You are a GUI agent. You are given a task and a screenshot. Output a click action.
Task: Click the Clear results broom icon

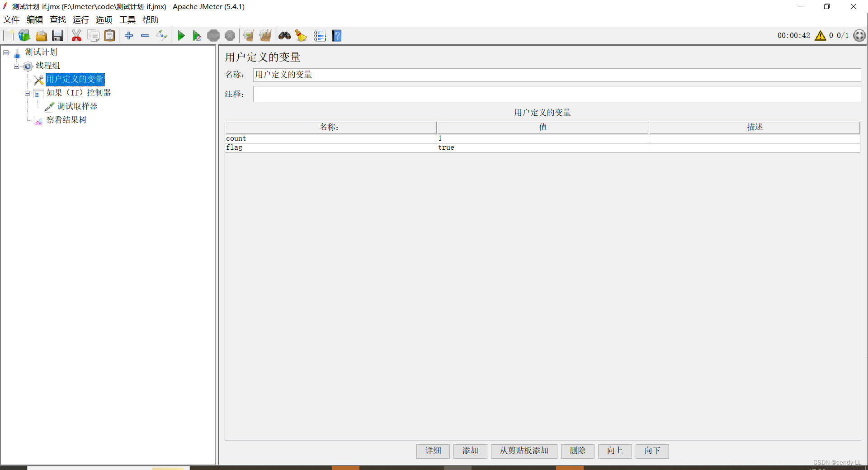tap(248, 36)
